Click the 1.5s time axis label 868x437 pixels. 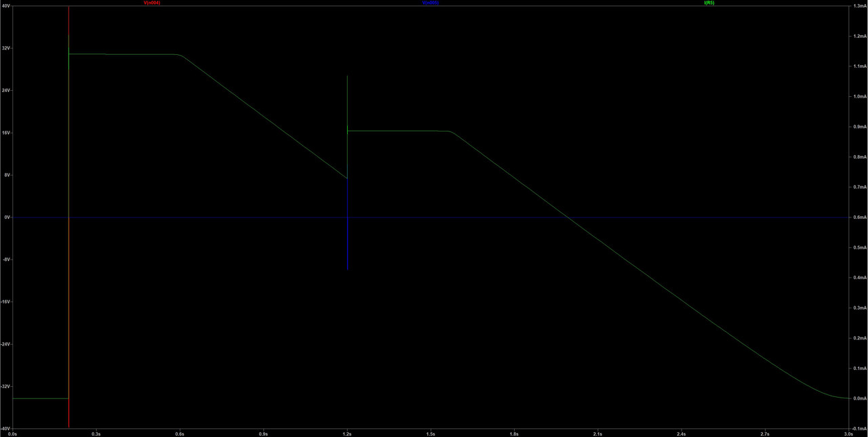(431, 434)
